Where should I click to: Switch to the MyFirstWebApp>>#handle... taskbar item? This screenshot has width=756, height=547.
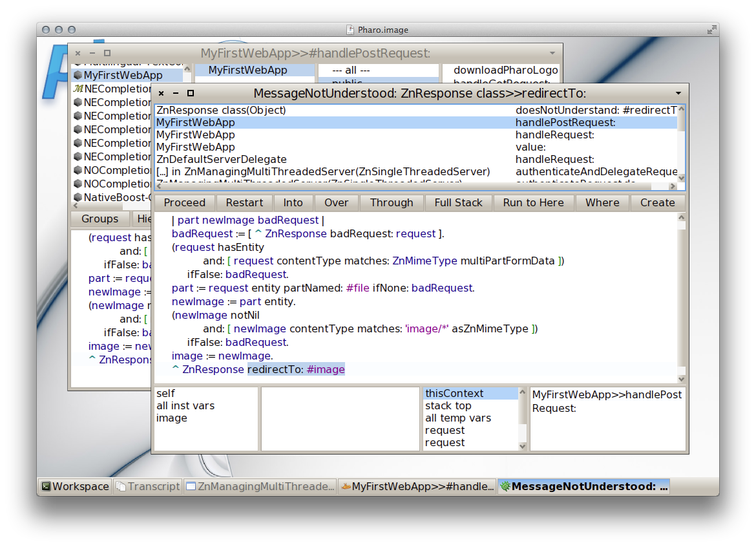pyautogui.click(x=417, y=486)
